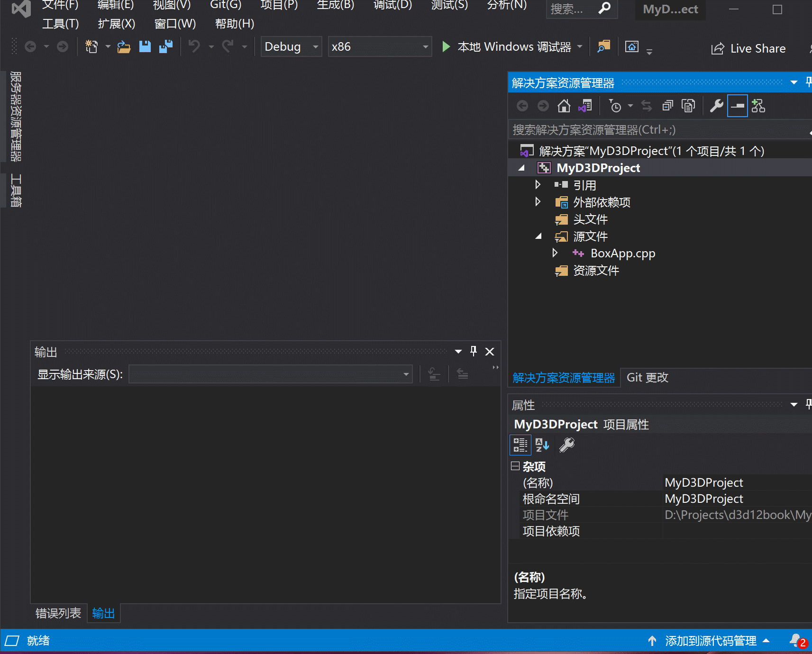The width and height of the screenshot is (812, 654).
Task: Open the 调试(D) menu
Action: click(x=392, y=6)
